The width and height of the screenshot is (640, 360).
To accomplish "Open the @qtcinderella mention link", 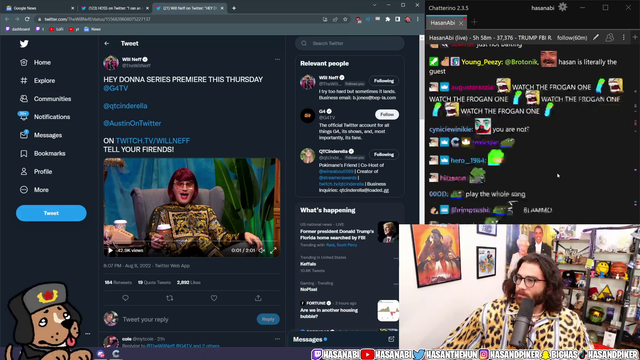I will (x=125, y=106).
